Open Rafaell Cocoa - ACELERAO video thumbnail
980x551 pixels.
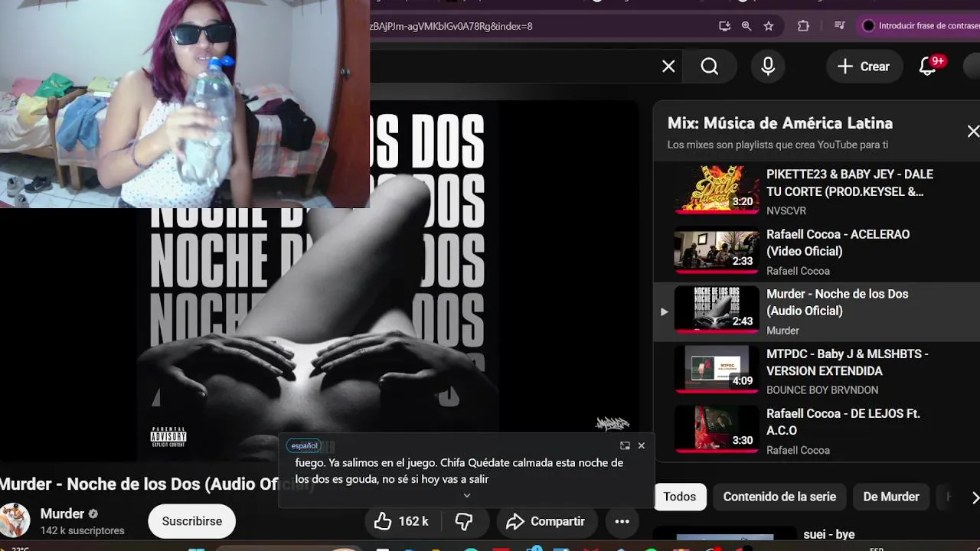pyautogui.click(x=717, y=250)
